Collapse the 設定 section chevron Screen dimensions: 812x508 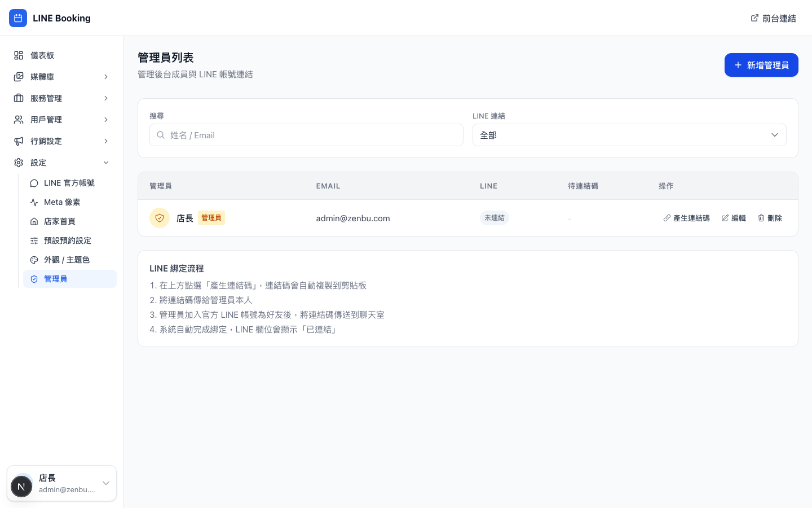(x=106, y=163)
